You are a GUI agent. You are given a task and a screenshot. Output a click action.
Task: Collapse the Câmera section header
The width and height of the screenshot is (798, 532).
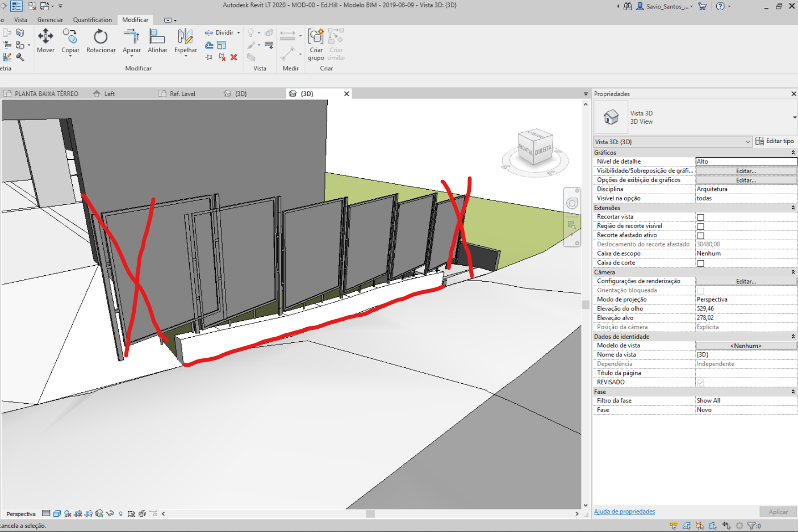click(x=793, y=272)
